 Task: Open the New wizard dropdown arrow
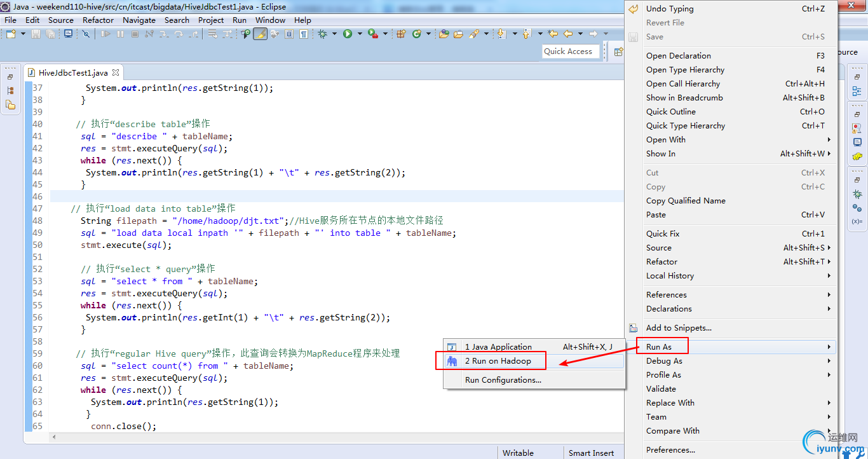click(23, 34)
